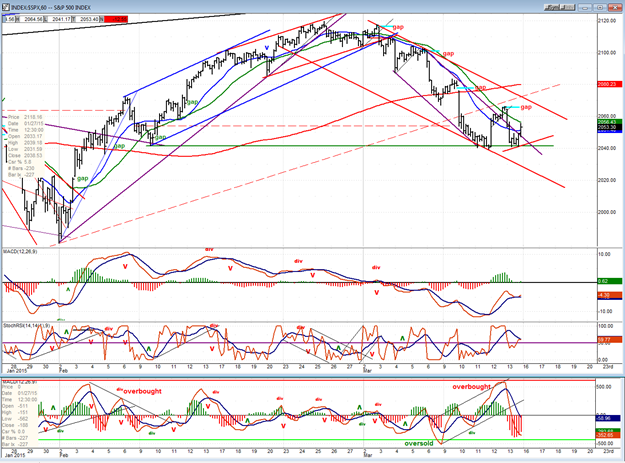Click the 2100.00 price axis label
Screen dimensions: 625x463
(x=607, y=53)
